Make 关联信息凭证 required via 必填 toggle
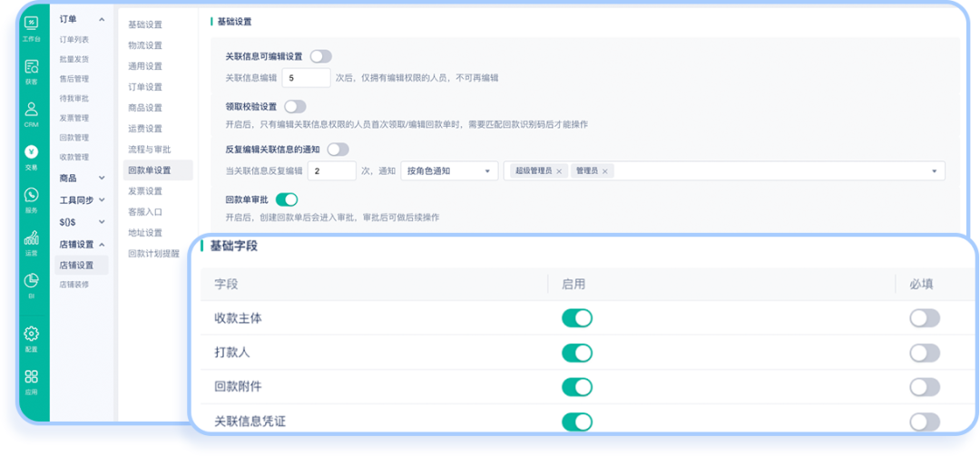 925,422
